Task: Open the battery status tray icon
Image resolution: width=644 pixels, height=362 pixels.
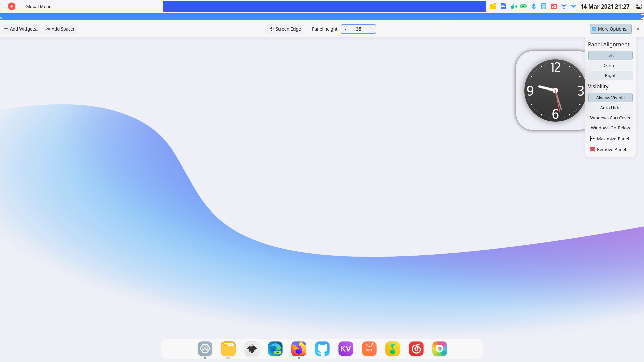Action: (524, 6)
